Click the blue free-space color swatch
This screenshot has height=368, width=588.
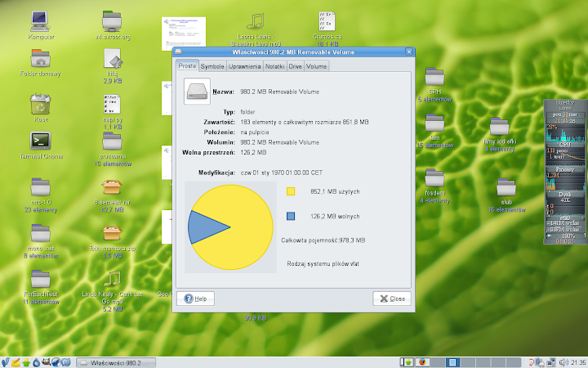[x=291, y=216]
